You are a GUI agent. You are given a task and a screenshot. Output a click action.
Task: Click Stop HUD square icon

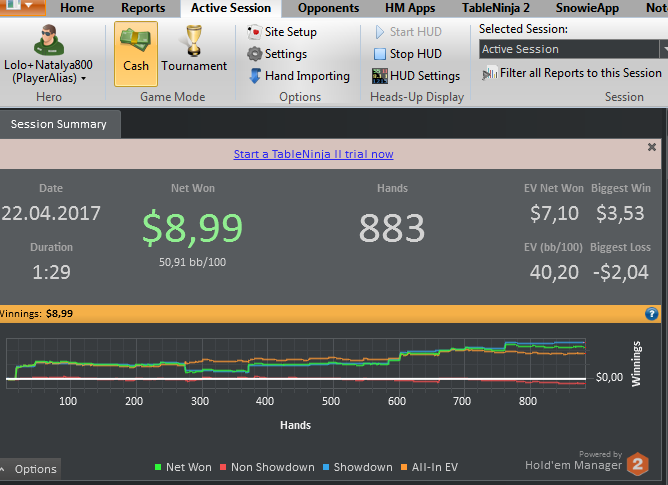[x=380, y=54]
